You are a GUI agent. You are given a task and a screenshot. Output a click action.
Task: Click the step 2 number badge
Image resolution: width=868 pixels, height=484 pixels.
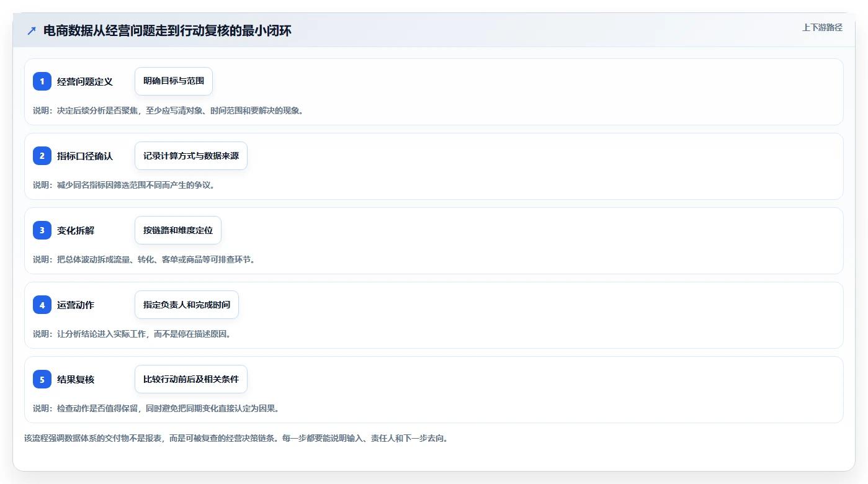(42, 156)
